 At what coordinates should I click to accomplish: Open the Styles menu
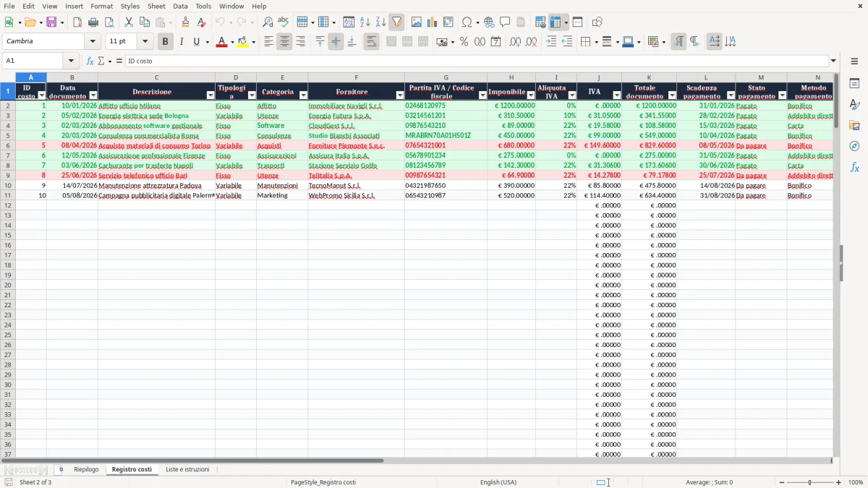(130, 6)
